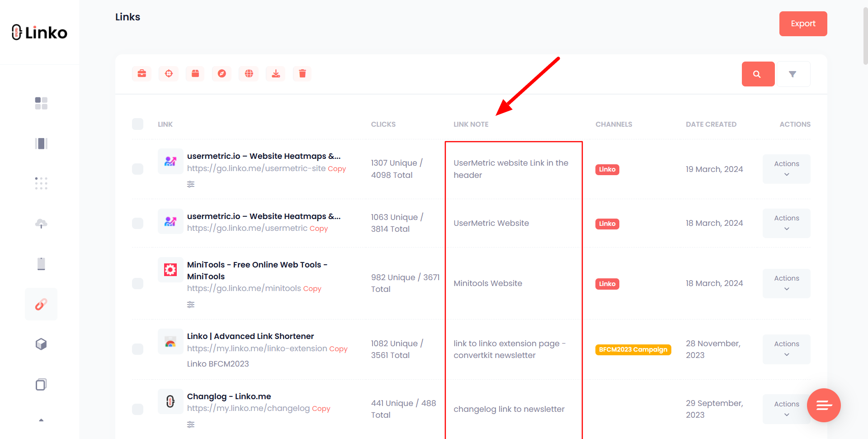This screenshot has height=439, width=868.
Task: Click the Linko BFCM2023 label
Action: (x=218, y=363)
